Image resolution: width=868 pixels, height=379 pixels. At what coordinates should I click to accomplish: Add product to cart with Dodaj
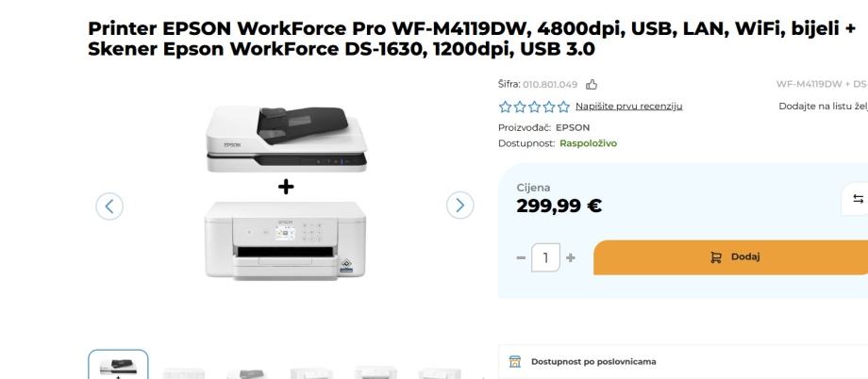(730, 257)
